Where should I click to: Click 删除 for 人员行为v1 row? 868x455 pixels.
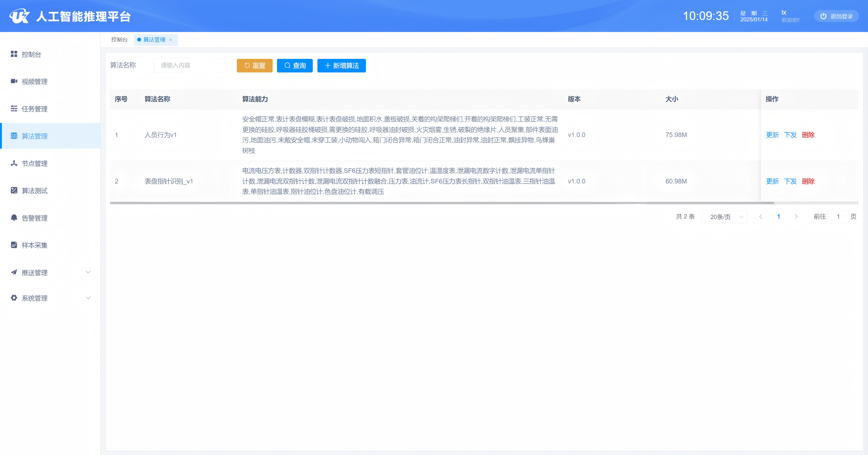click(x=808, y=135)
